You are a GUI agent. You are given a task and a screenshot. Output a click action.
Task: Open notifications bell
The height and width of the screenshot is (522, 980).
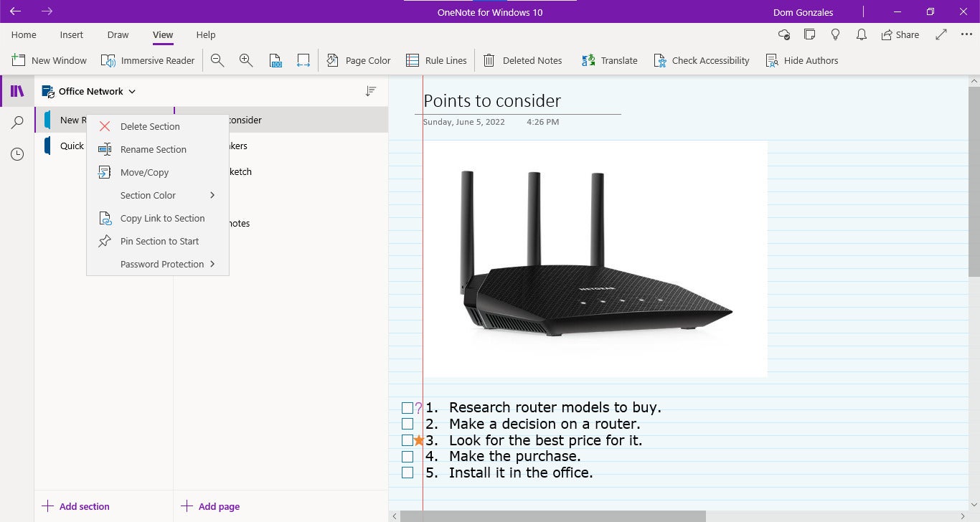pyautogui.click(x=862, y=34)
